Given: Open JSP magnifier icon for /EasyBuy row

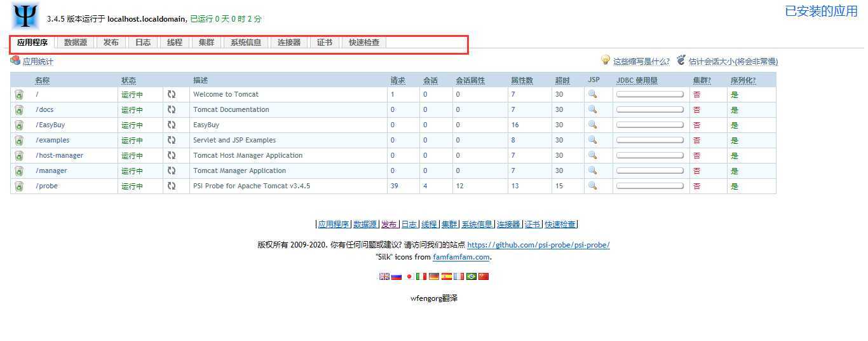Looking at the screenshot, I should click(592, 124).
